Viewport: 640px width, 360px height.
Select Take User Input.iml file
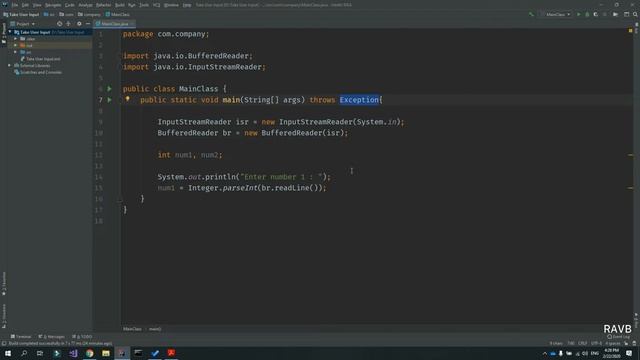click(40, 59)
